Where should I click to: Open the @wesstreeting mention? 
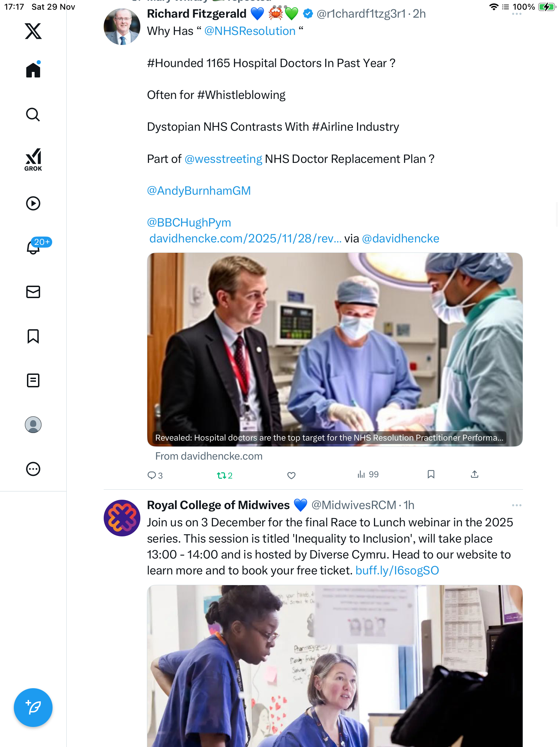[223, 159]
